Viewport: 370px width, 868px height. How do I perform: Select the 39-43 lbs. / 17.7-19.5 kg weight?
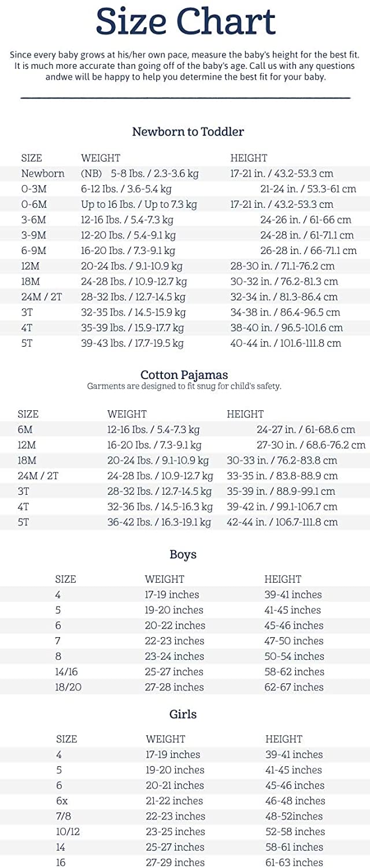click(132, 343)
